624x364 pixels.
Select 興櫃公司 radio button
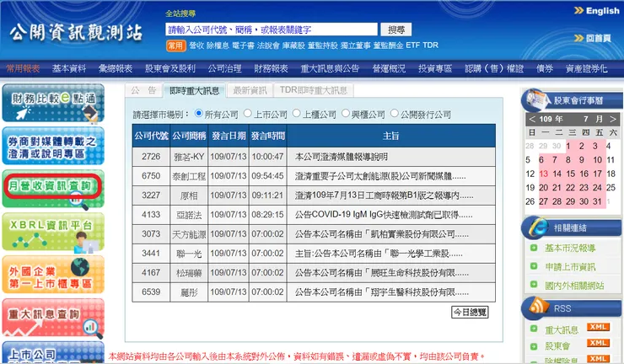pyautogui.click(x=346, y=114)
